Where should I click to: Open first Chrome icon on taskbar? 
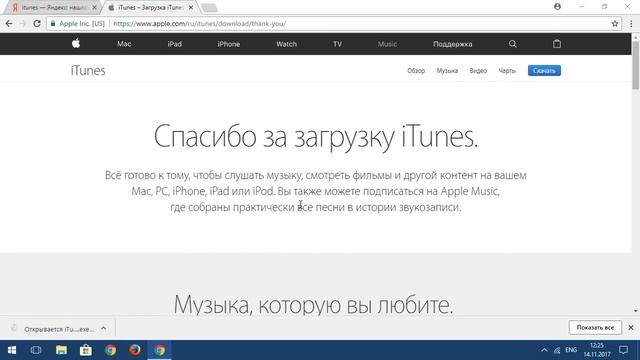click(111, 350)
